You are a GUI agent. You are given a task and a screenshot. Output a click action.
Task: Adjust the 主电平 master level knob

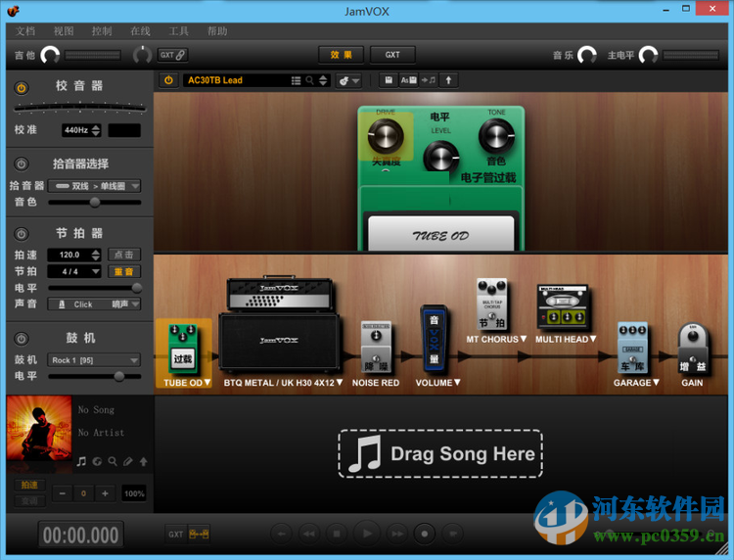tap(648, 55)
